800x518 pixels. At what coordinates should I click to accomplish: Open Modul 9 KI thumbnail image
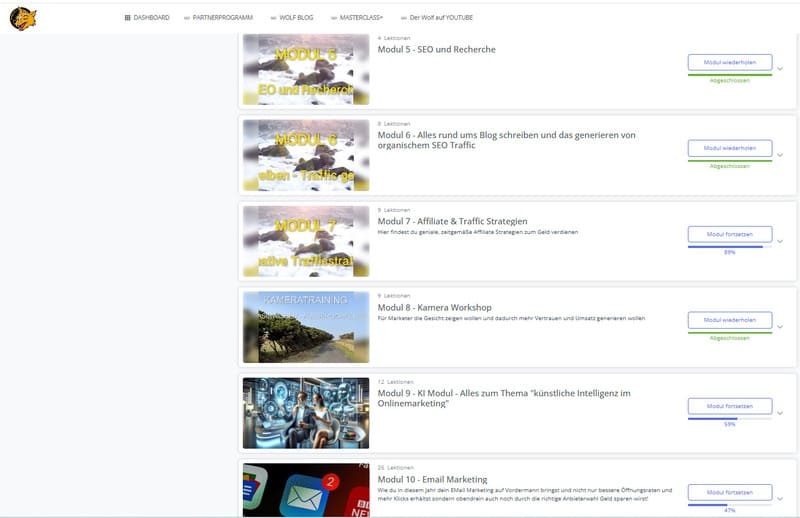306,413
